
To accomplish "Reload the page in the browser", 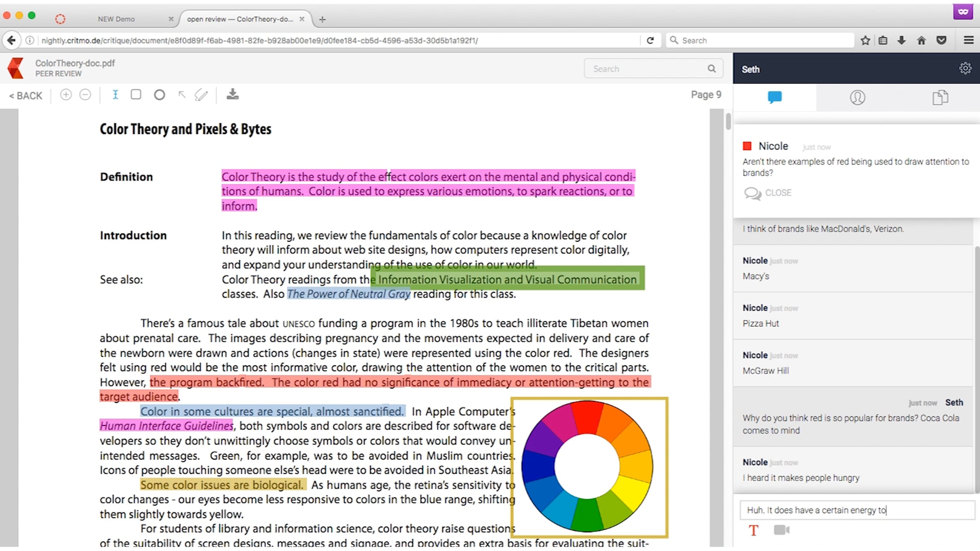I will 650,40.
